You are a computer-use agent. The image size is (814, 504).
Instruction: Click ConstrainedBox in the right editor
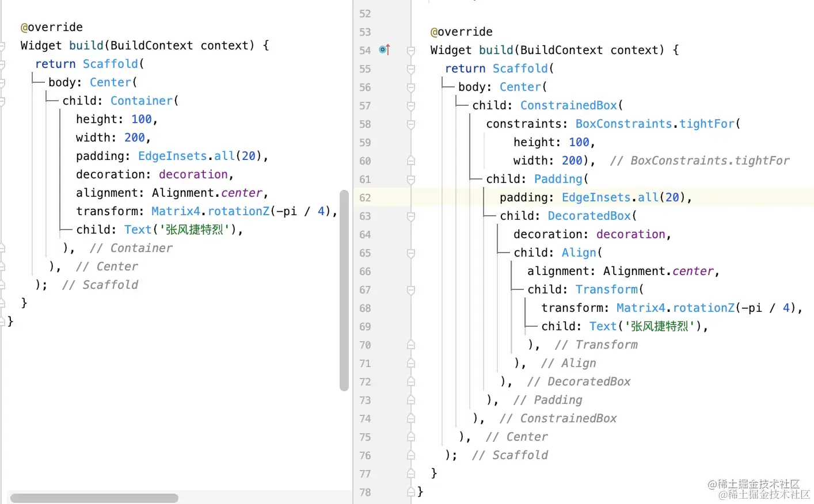[569, 105]
